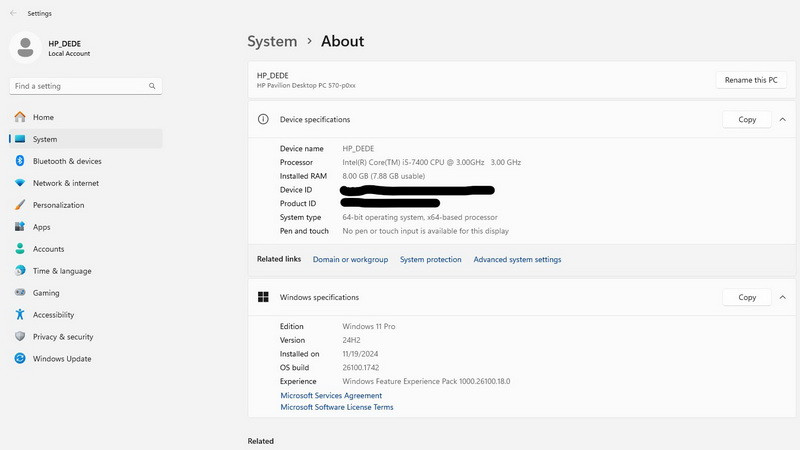Screen dimensions: 800x450
Task: Click the Accessibility figure icon
Action: pyautogui.click(x=20, y=314)
